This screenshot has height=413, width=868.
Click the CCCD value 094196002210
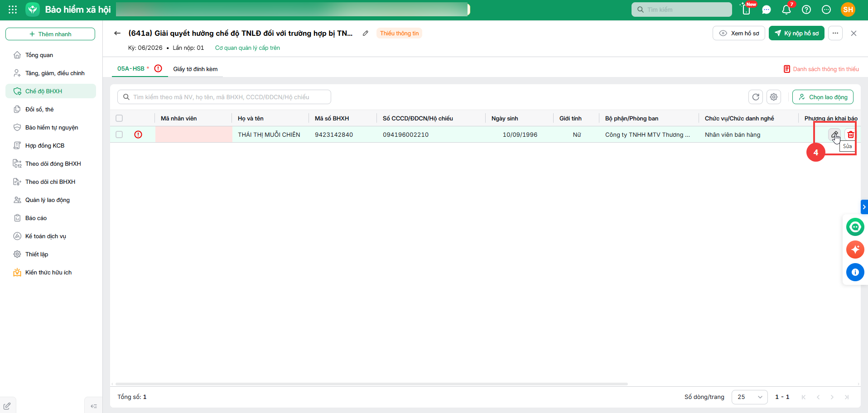pos(405,134)
